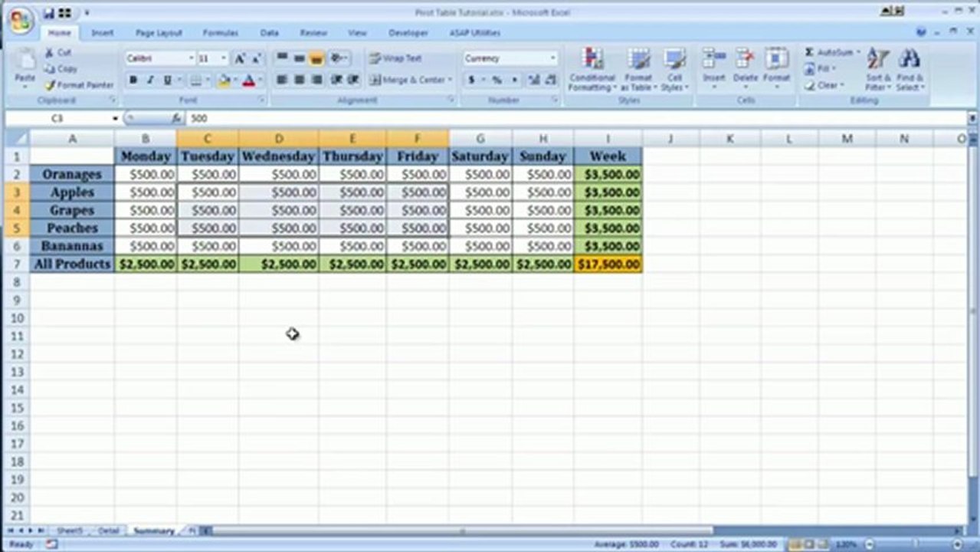
Task: Increase the cell indent
Action: [353, 80]
